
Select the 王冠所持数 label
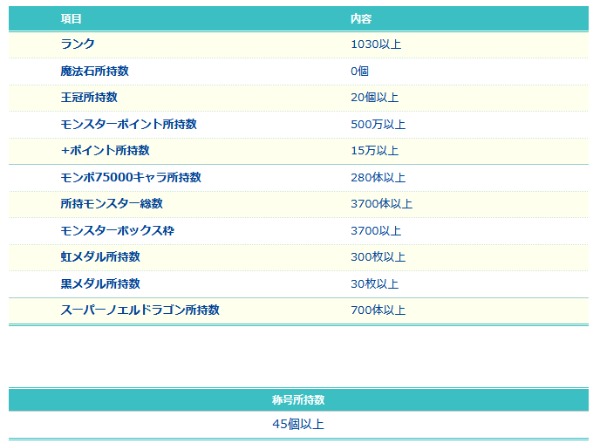tap(89, 97)
